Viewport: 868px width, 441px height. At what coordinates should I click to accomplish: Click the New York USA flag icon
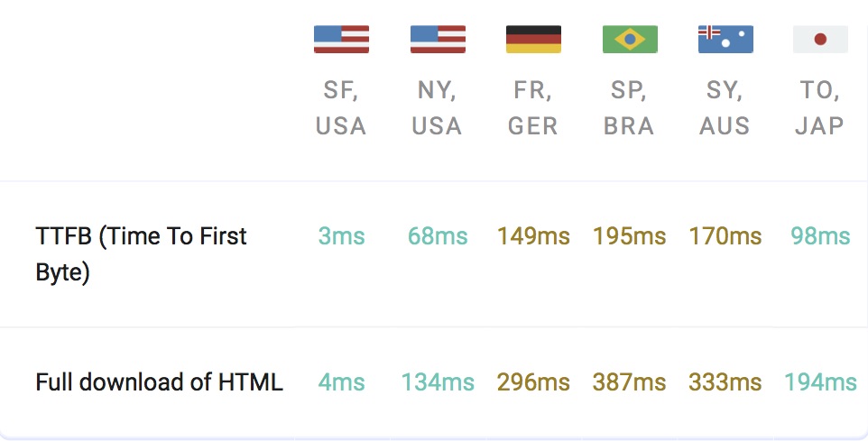pos(438,40)
